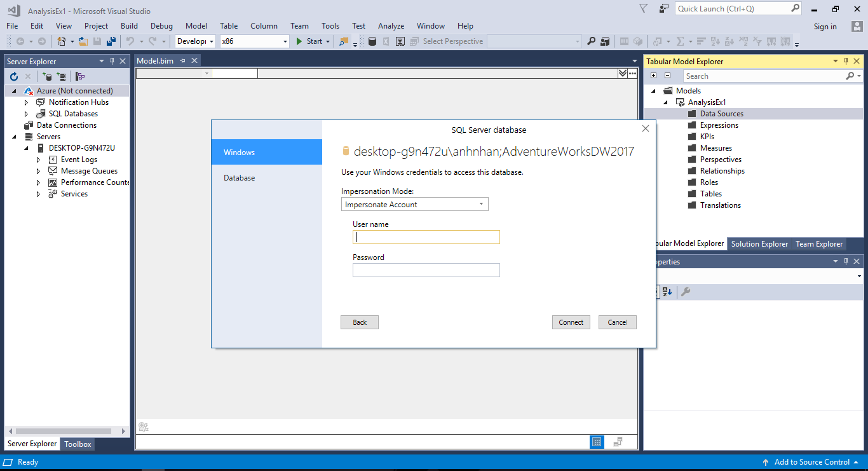Click Alphabetical sort icon in Properties panel

pos(667,292)
